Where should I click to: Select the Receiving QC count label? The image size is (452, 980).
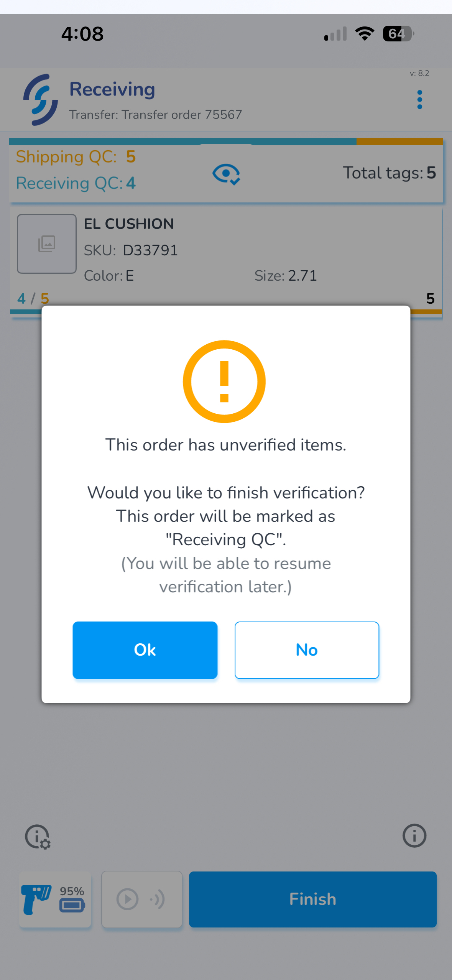click(x=76, y=183)
